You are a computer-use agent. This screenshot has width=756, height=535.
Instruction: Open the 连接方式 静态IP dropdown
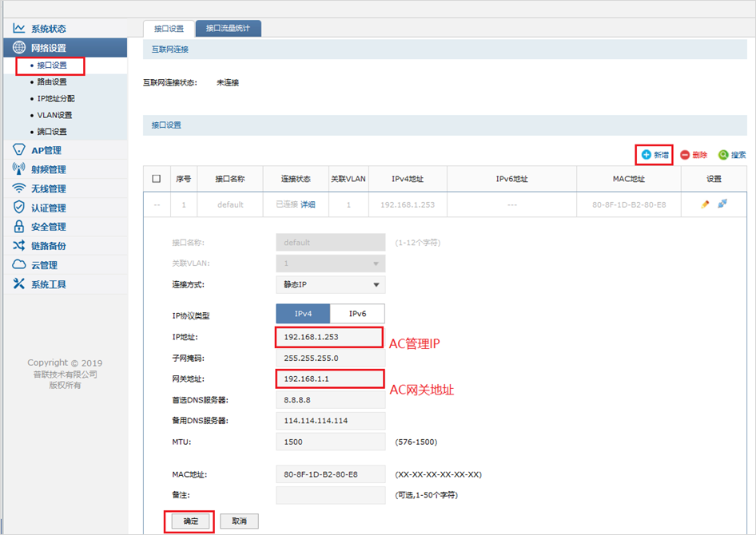(330, 285)
